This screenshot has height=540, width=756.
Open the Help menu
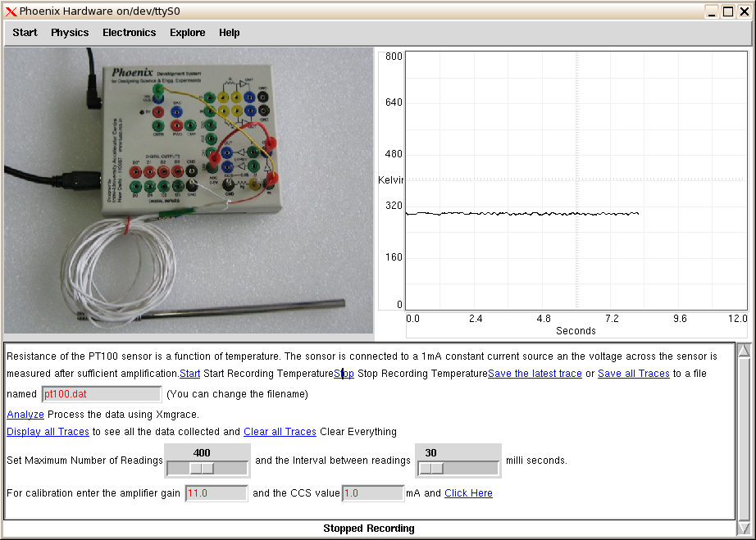pyautogui.click(x=229, y=33)
